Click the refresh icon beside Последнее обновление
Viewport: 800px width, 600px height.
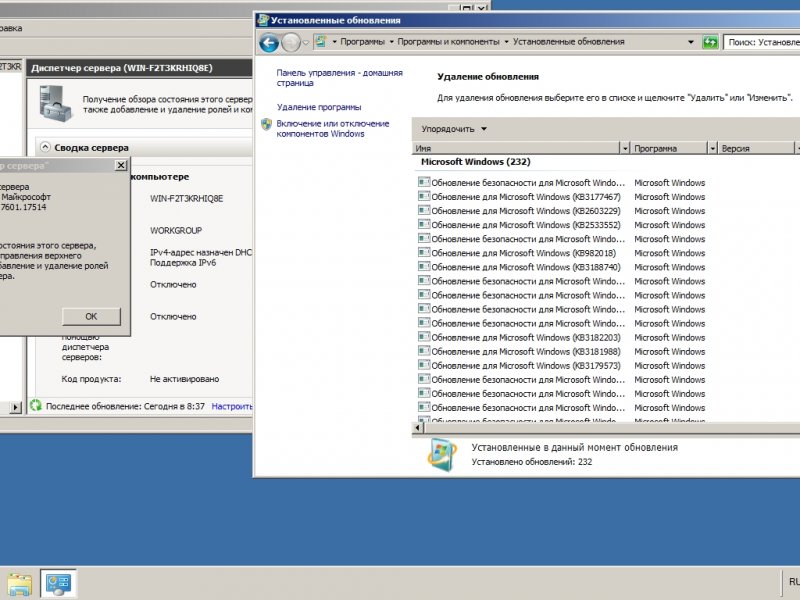pos(36,406)
